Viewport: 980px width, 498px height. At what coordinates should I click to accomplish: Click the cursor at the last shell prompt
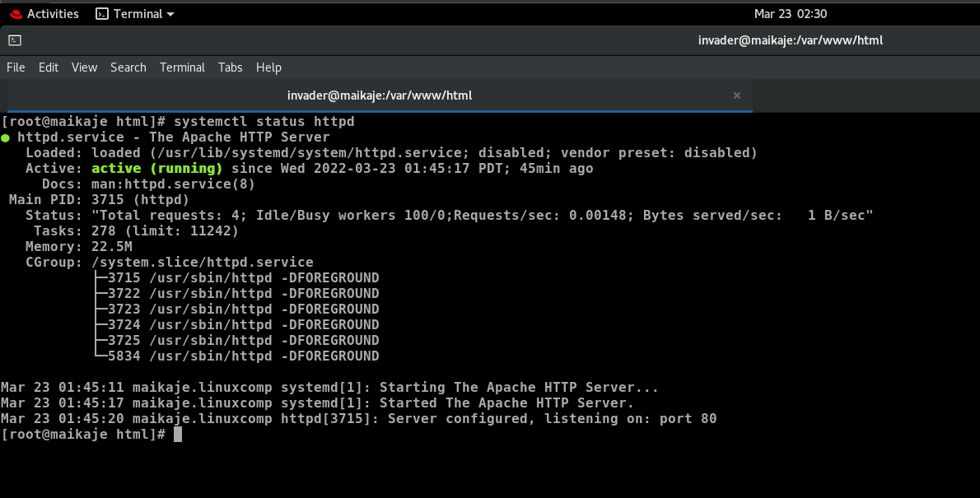coord(178,435)
